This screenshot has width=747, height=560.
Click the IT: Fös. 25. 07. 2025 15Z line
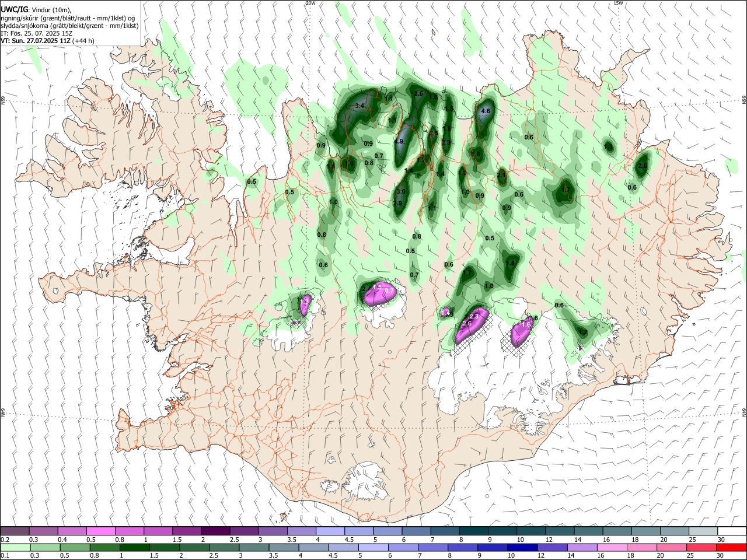tap(35, 33)
